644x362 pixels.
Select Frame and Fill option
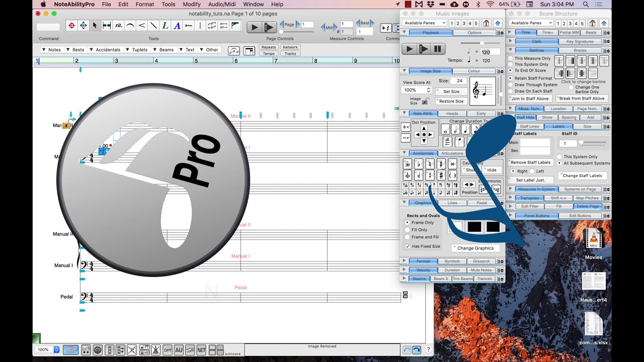(408, 237)
